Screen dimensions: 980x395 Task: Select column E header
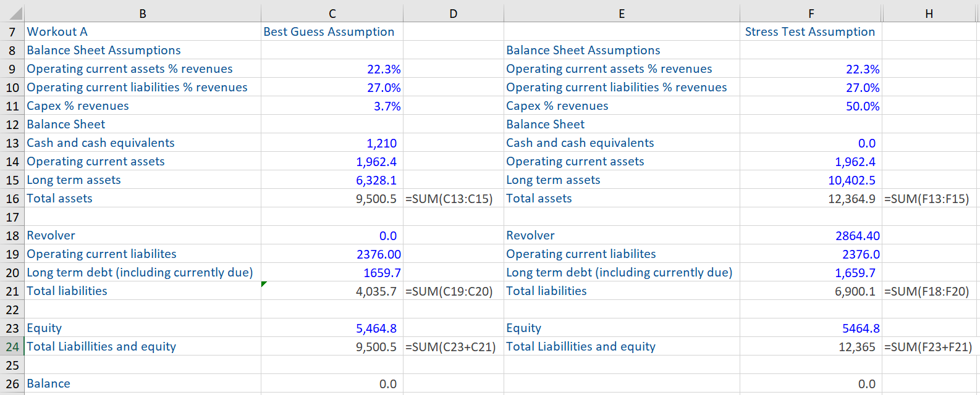coord(622,14)
